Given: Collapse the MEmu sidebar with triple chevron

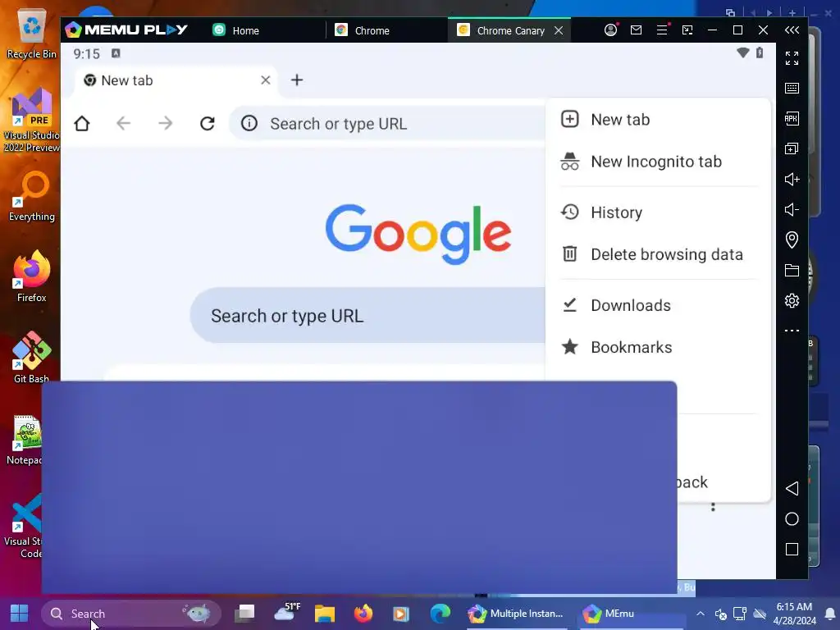Looking at the screenshot, I should 792,30.
